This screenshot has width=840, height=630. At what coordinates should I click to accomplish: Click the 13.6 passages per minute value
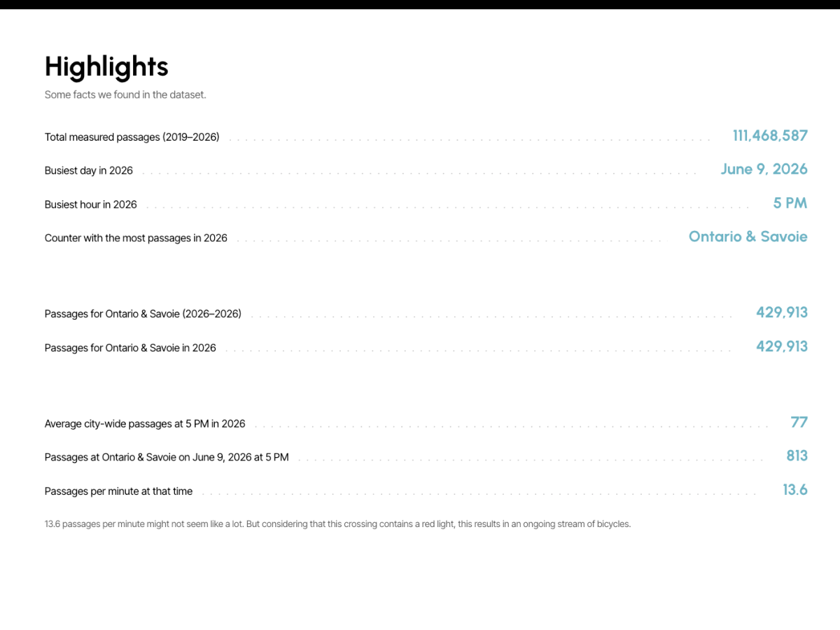coord(795,490)
